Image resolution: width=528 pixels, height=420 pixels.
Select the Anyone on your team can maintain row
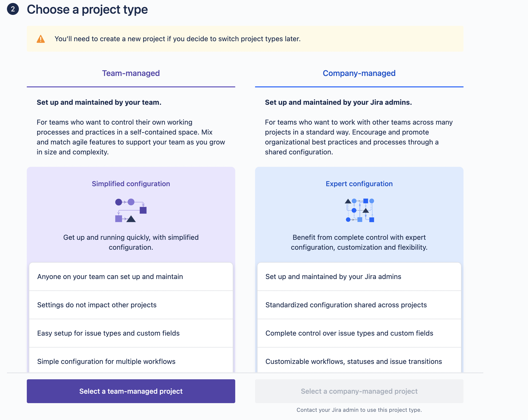pos(131,277)
